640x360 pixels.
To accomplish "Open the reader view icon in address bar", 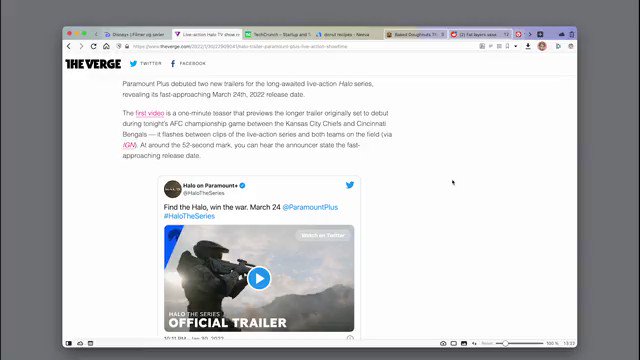I will pyautogui.click(x=491, y=47).
